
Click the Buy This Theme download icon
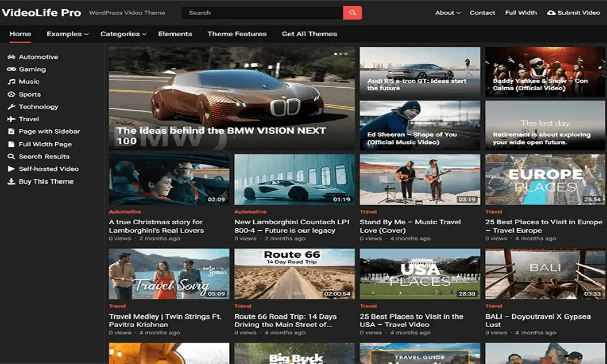[11, 181]
